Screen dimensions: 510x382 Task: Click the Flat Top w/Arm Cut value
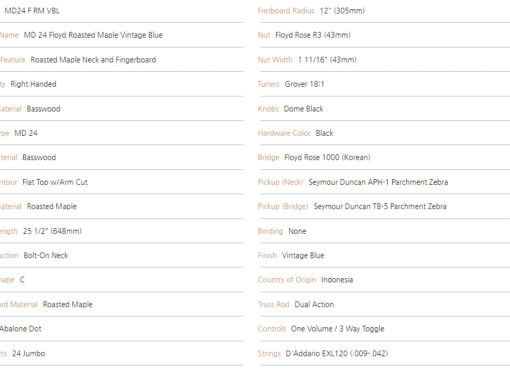(55, 182)
